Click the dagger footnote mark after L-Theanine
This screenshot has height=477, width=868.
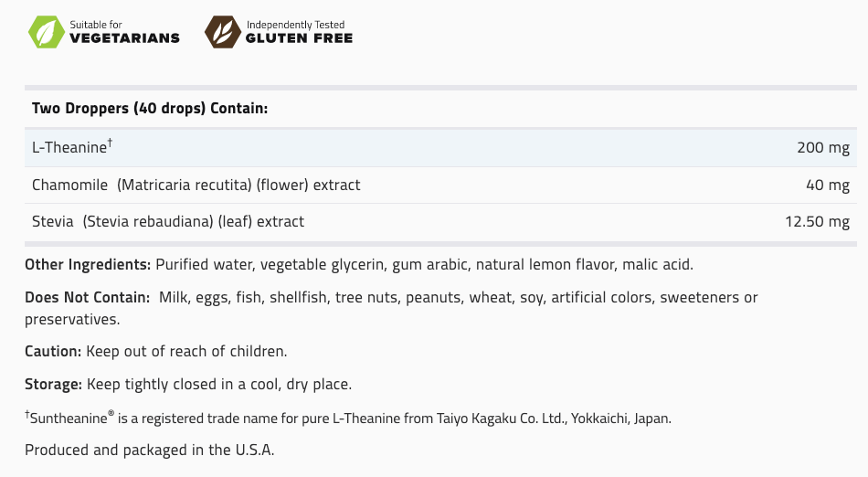pos(110,143)
